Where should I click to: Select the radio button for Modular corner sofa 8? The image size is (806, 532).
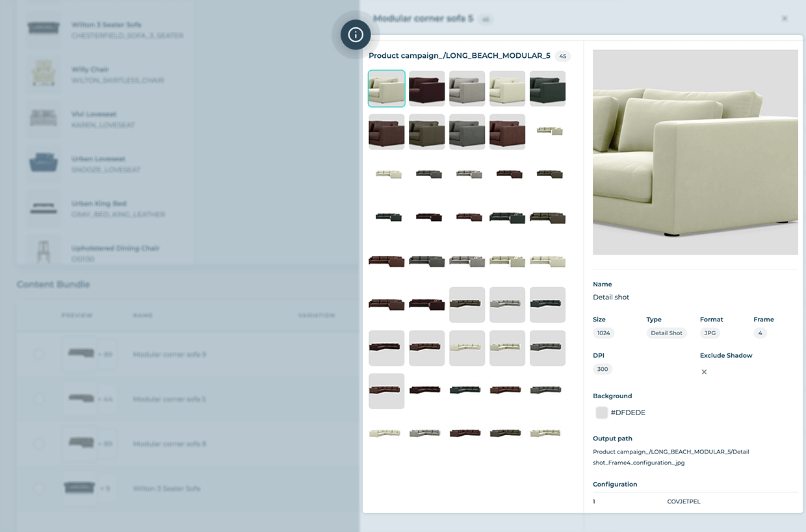pos(38,444)
